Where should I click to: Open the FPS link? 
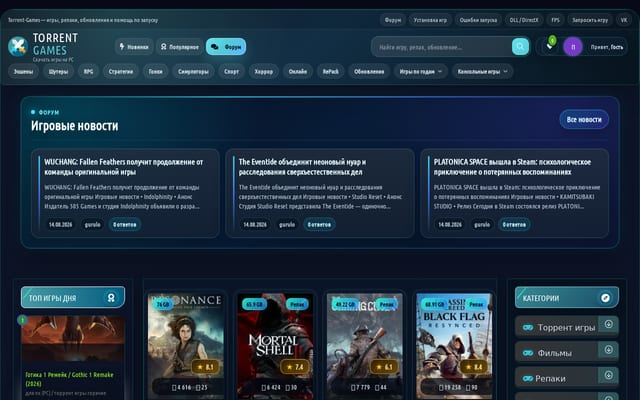[x=556, y=20]
